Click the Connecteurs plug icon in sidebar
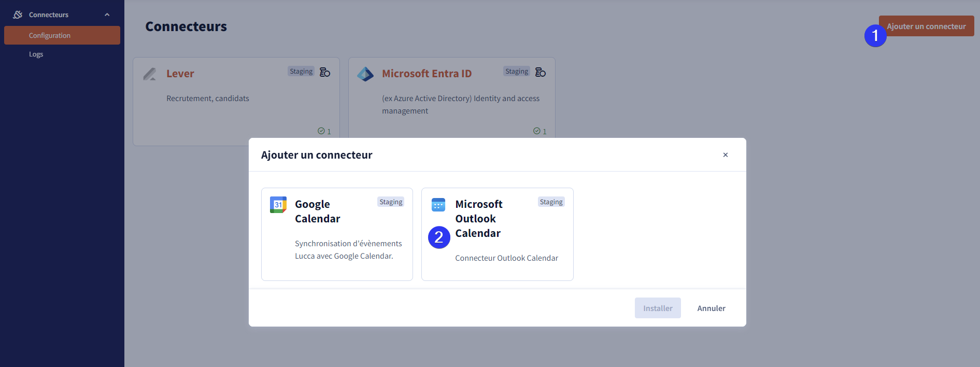Viewport: 980px width, 367px height. point(18,15)
